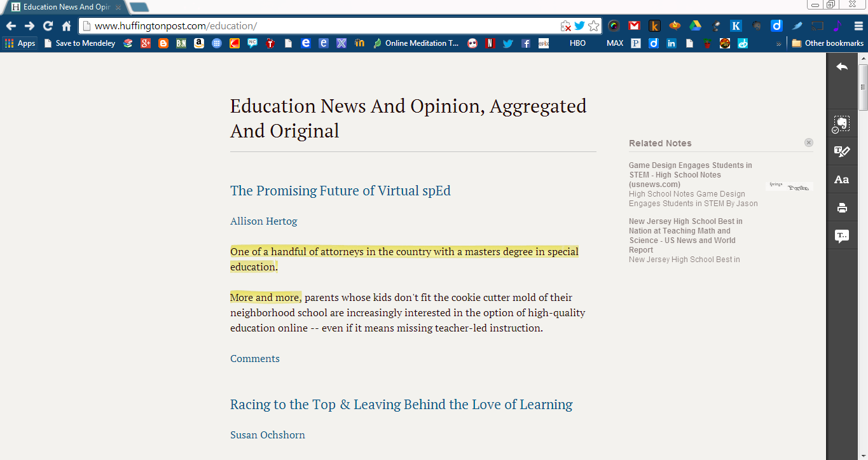Viewport: 868px width, 460px height.
Task: Open the LinkedIn bookmark
Action: pyautogui.click(x=672, y=43)
